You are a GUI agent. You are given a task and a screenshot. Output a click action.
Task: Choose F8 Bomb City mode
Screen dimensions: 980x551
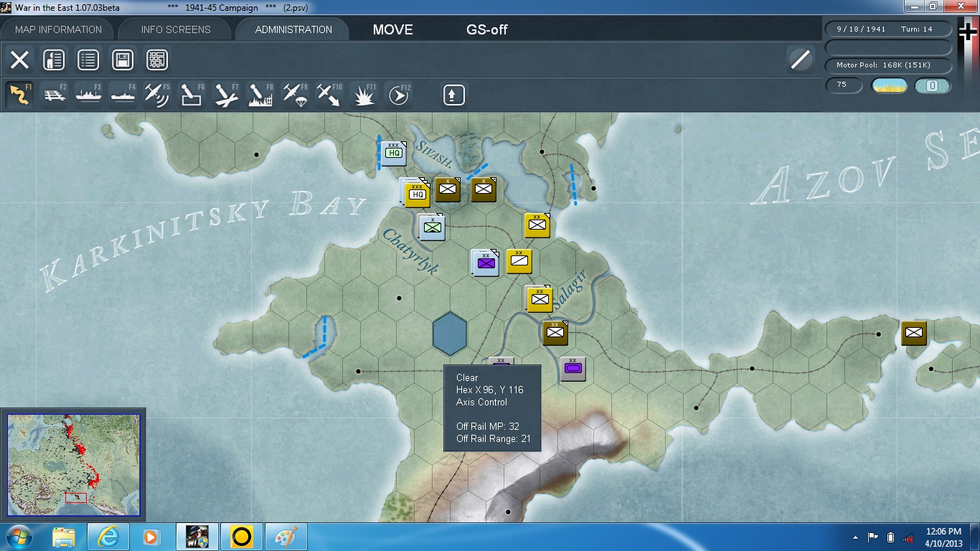(261, 95)
